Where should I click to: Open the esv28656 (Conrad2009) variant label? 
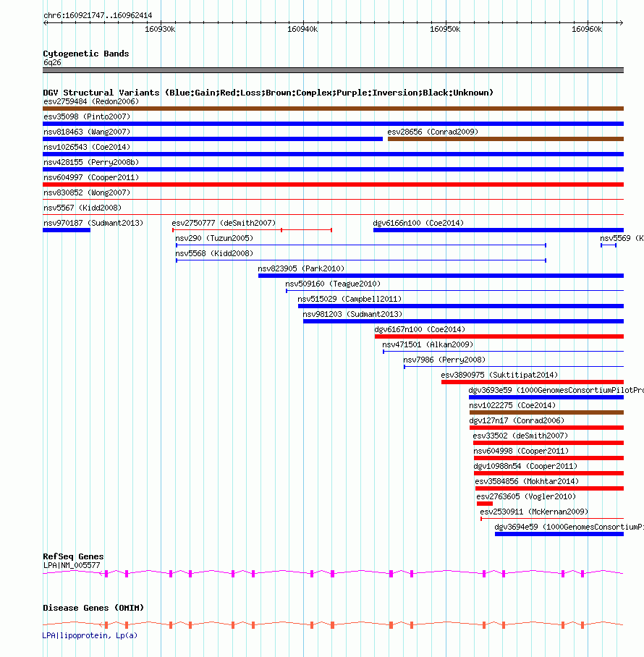pyautogui.click(x=433, y=132)
